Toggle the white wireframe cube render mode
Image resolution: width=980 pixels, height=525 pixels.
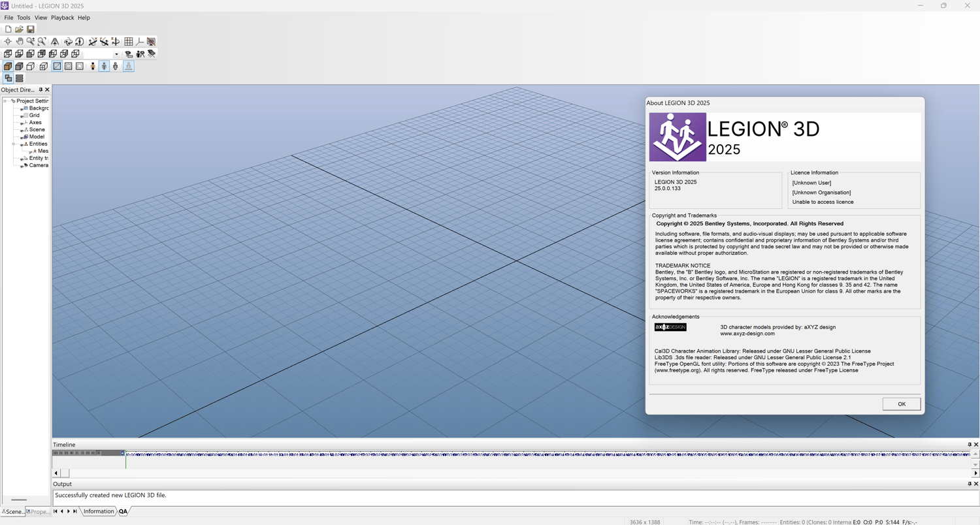click(x=31, y=67)
